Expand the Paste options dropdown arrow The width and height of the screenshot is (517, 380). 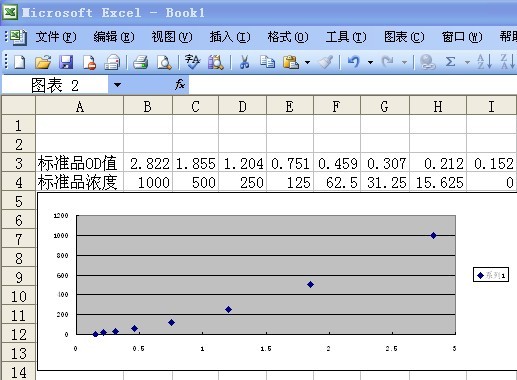[x=307, y=62]
